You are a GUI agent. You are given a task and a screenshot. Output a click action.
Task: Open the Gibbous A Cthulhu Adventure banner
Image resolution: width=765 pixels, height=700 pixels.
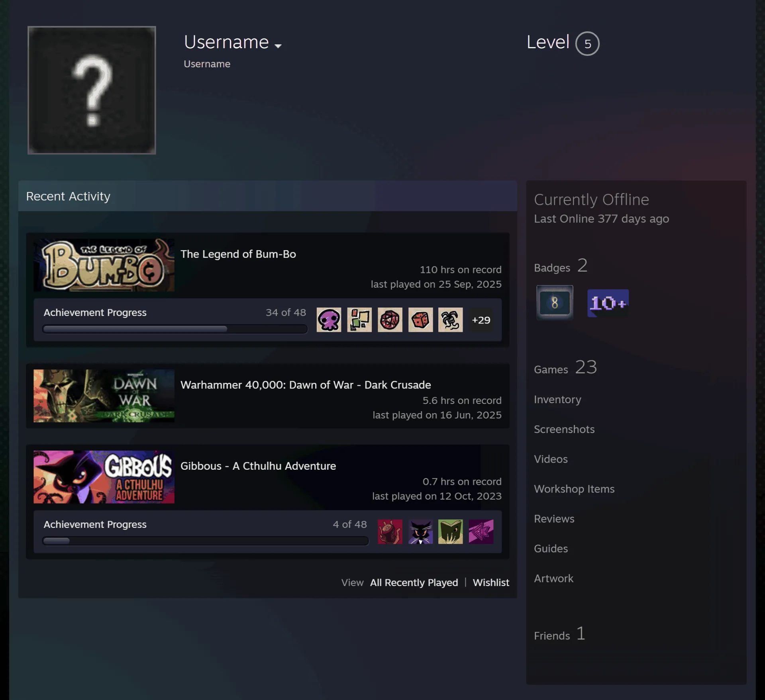[x=104, y=477]
